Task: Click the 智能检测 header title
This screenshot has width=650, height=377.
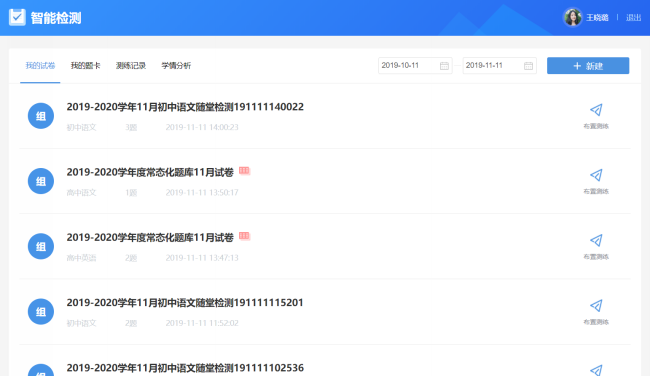Action: pyautogui.click(x=56, y=18)
